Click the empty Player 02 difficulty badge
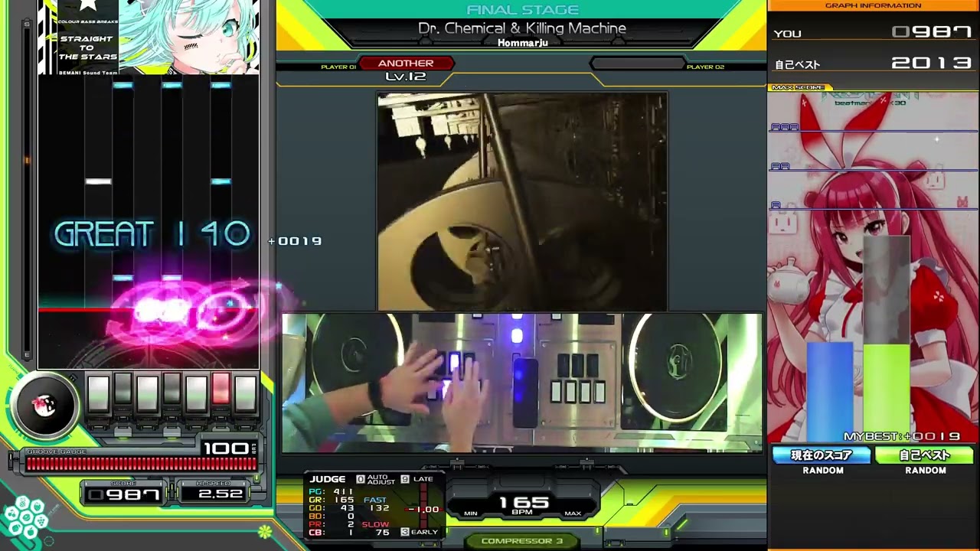The image size is (980, 551). click(x=637, y=64)
